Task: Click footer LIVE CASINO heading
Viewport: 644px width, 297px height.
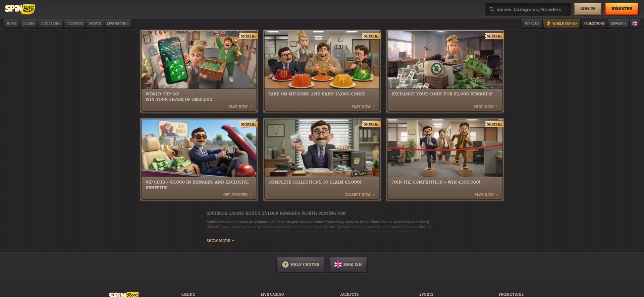Action: 272,294
